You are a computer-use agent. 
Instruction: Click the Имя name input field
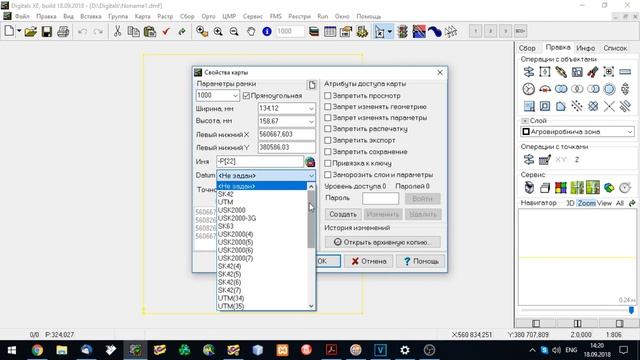(260, 162)
